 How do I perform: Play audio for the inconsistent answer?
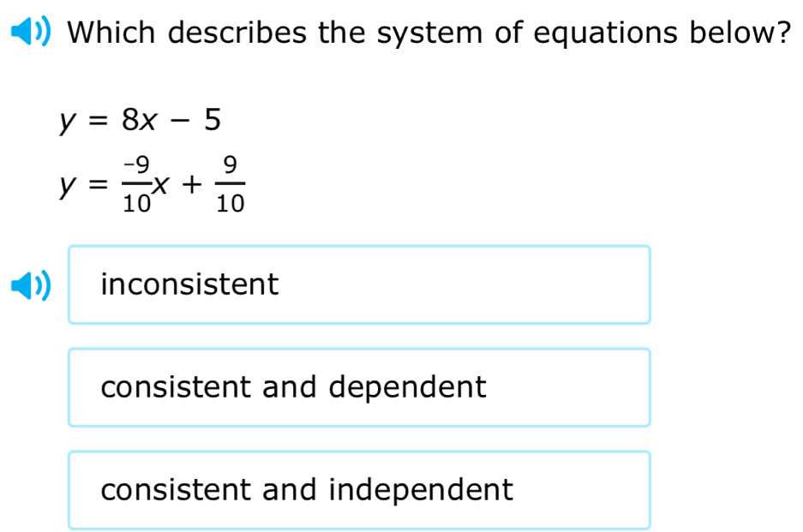33,285
